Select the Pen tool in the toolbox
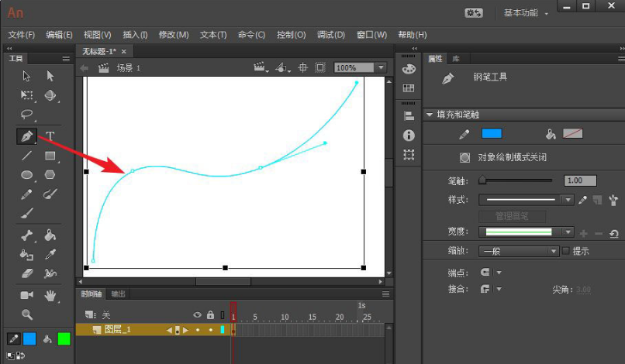Image resolution: width=625 pixels, height=364 pixels. click(x=26, y=136)
